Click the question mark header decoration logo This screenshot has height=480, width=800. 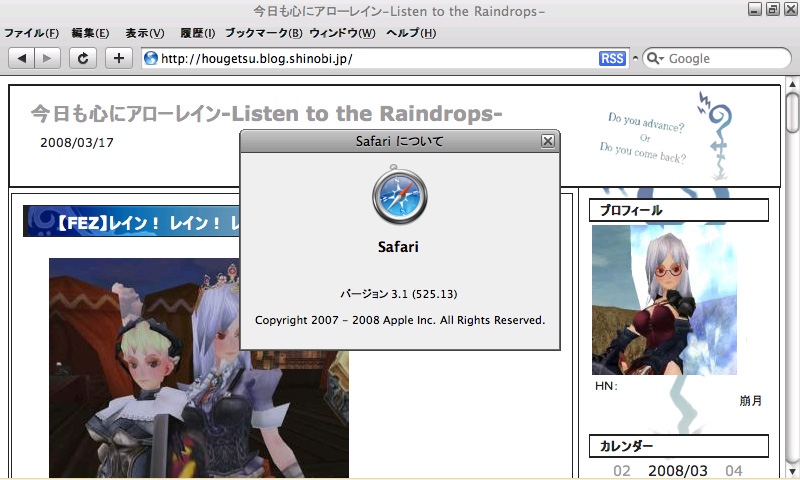[716, 136]
